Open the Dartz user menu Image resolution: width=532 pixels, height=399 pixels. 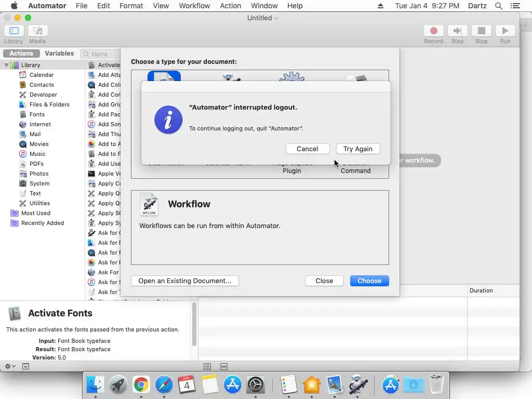(477, 6)
